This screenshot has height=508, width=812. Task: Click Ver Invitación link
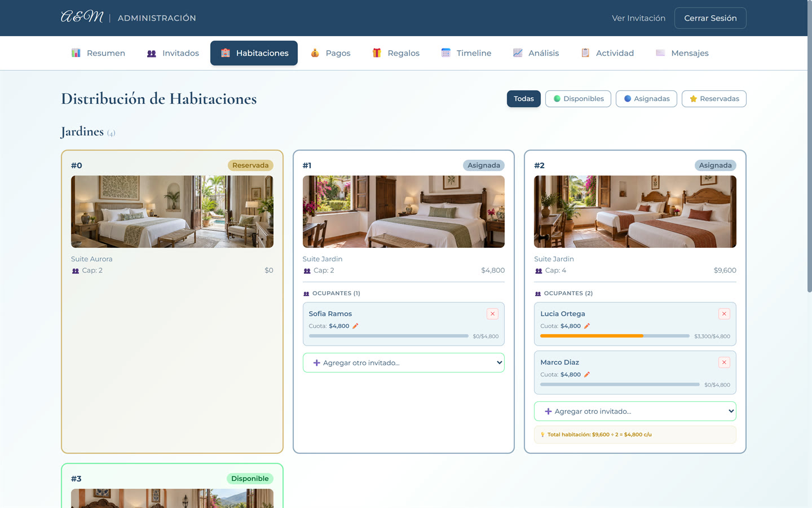(x=638, y=18)
